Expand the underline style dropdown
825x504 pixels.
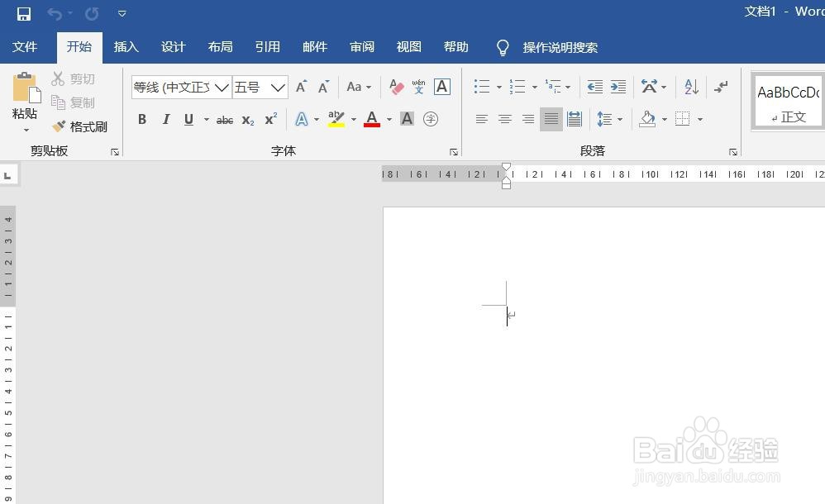206,119
